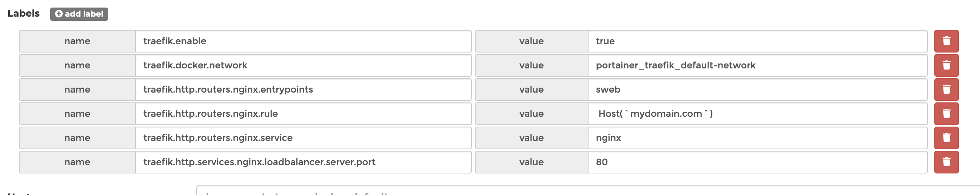Click the loadbalancer.server.port name input
Viewport: 980px width, 195px height.
[x=303, y=162]
